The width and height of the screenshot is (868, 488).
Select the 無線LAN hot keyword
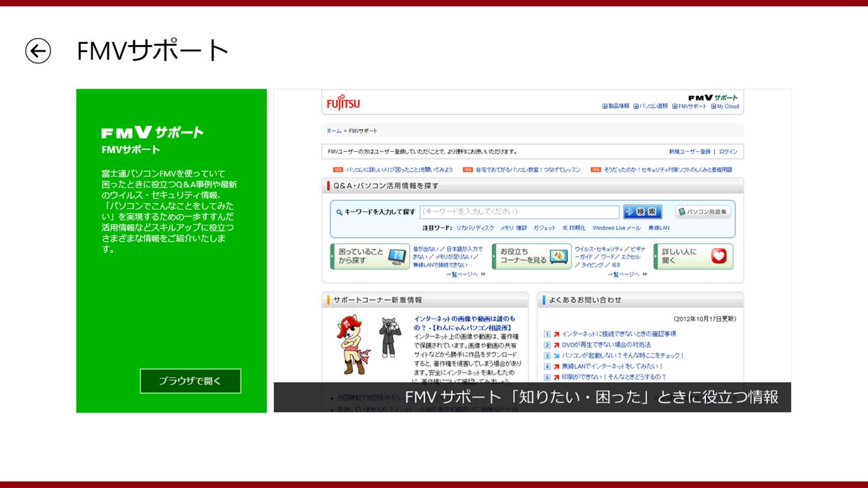click(659, 228)
